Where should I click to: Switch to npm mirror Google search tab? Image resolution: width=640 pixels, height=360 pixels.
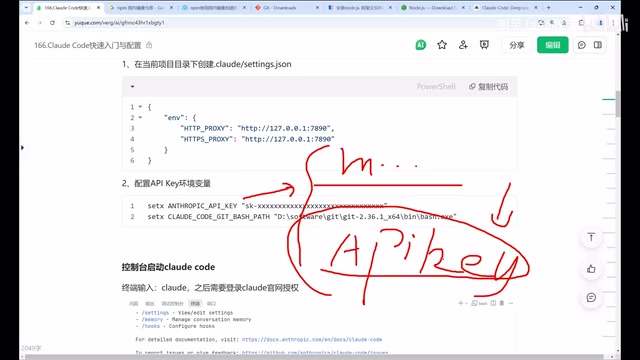pyautogui.click(x=141, y=7)
